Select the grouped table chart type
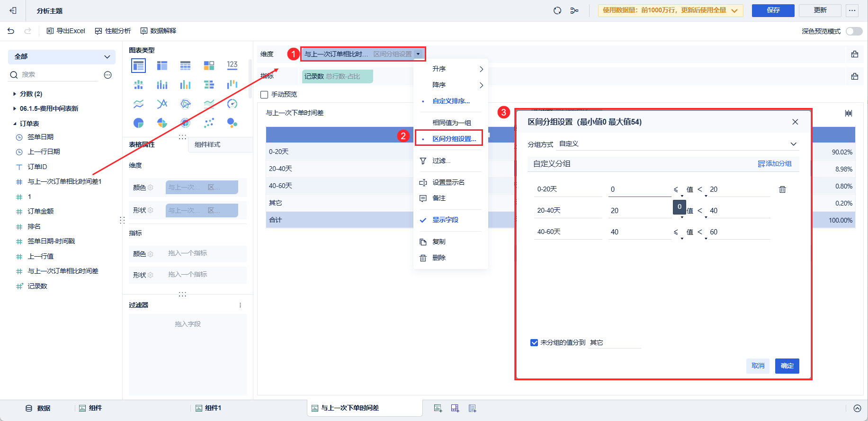The width and height of the screenshot is (868, 421). (x=139, y=65)
